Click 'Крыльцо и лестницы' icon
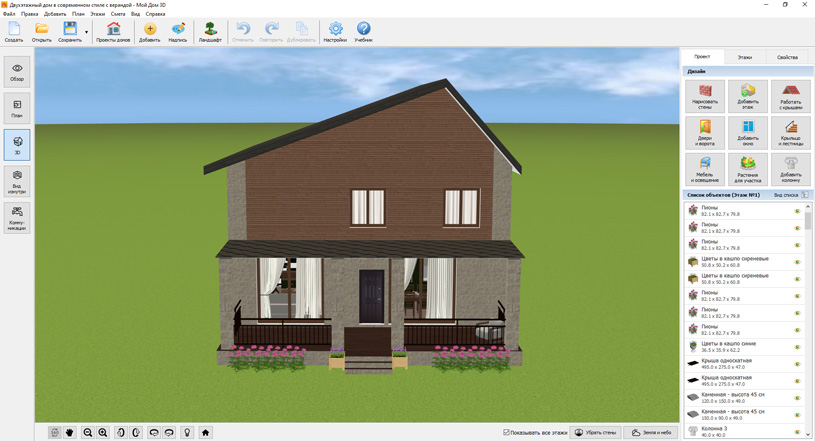 click(x=791, y=132)
